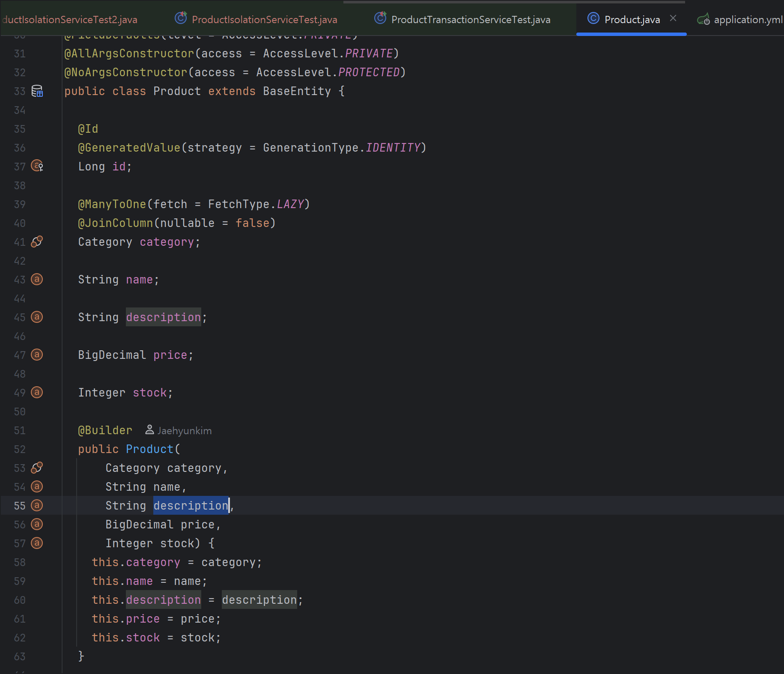Image resolution: width=784 pixels, height=674 pixels.
Task: Click the price field on line 47
Action: pos(170,355)
